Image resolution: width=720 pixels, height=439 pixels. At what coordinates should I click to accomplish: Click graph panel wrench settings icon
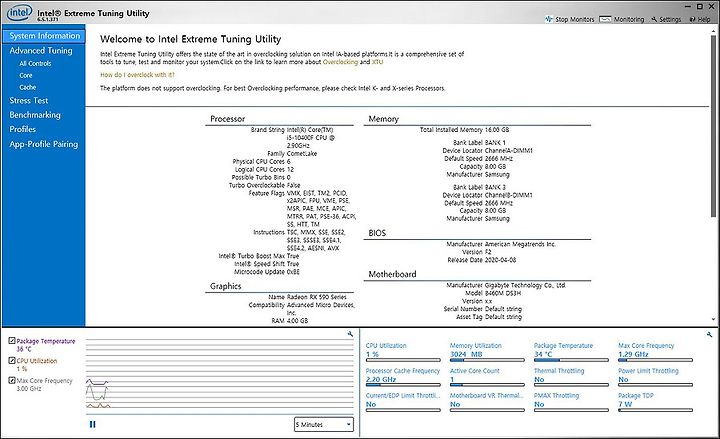pyautogui.click(x=350, y=334)
